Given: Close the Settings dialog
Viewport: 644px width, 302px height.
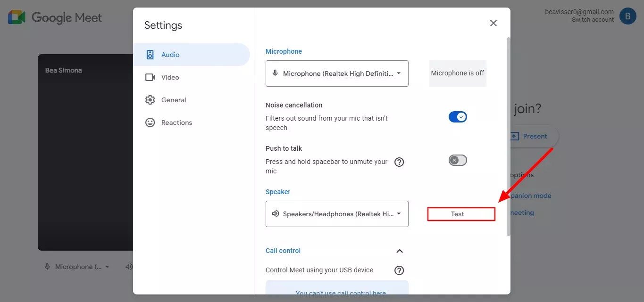Looking at the screenshot, I should [x=493, y=23].
